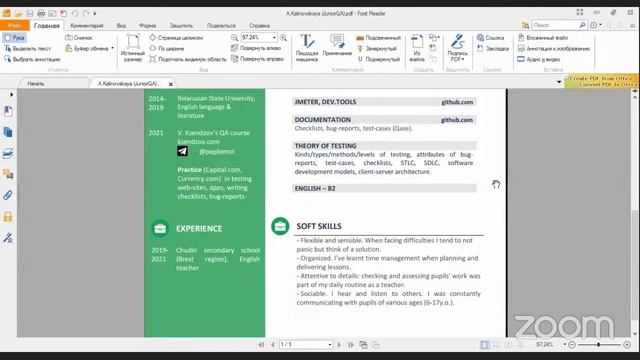The height and width of the screenshot is (360, 640).
Task: Switch to the Начать document tab
Action: click(x=36, y=83)
